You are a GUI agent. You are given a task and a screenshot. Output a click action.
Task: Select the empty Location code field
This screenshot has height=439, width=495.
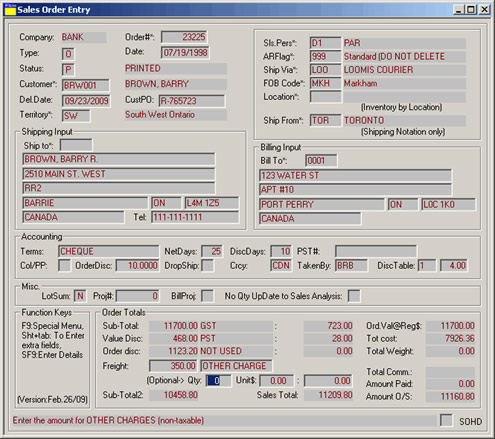[x=326, y=97]
